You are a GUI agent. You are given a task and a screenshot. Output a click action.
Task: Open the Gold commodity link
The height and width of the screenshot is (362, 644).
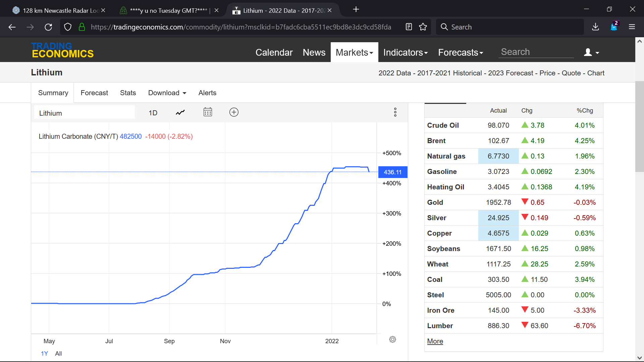tap(435, 202)
